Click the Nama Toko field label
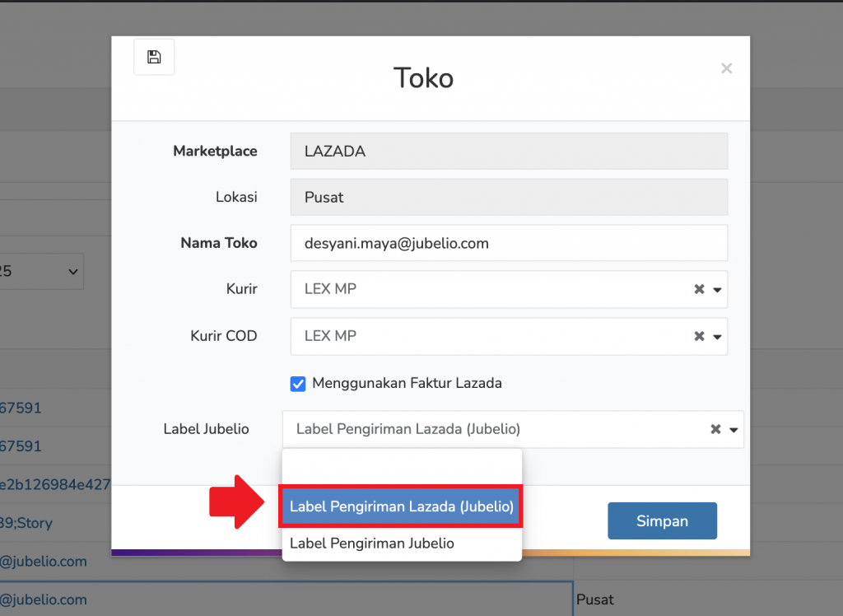 pos(219,243)
